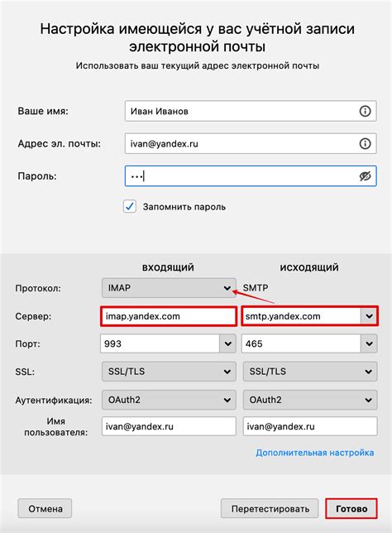Viewport: 392px width, 533px height.
Task: Click the incoming username ivan@yandex.ru field
Action: click(x=169, y=426)
